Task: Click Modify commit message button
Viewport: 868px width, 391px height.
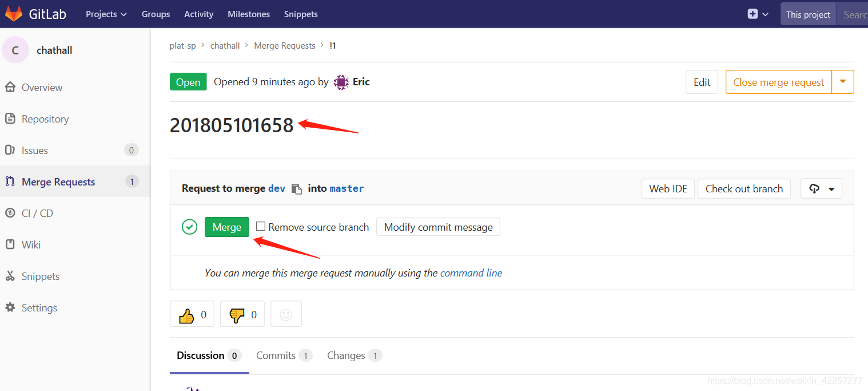Action: (x=438, y=227)
